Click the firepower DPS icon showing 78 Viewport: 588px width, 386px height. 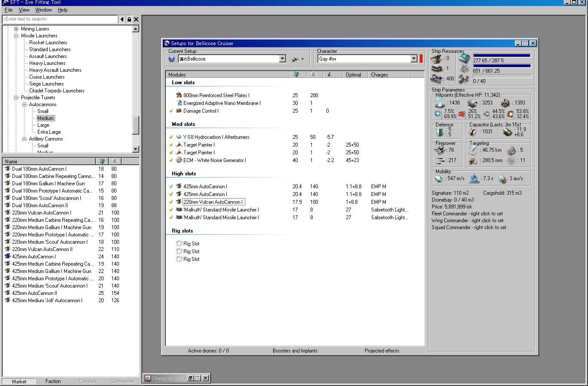click(x=440, y=150)
